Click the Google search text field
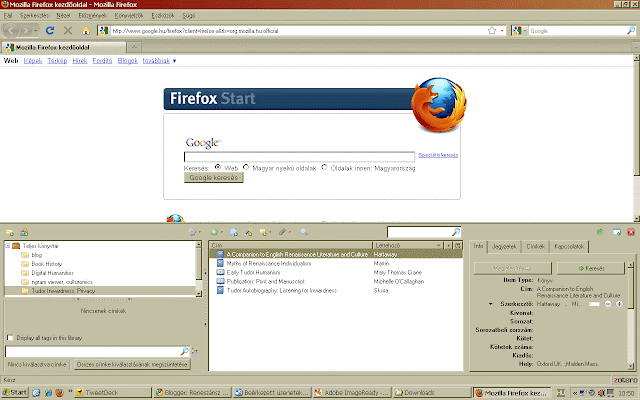 point(299,157)
